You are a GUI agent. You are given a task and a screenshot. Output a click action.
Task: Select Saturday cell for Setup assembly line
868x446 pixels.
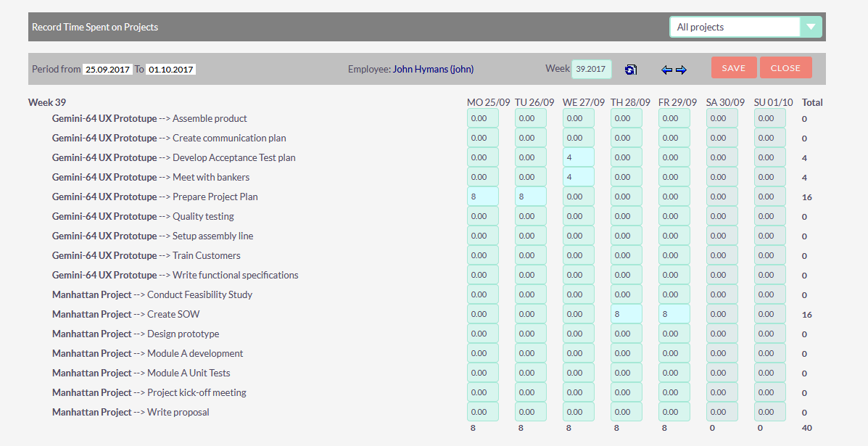point(722,236)
